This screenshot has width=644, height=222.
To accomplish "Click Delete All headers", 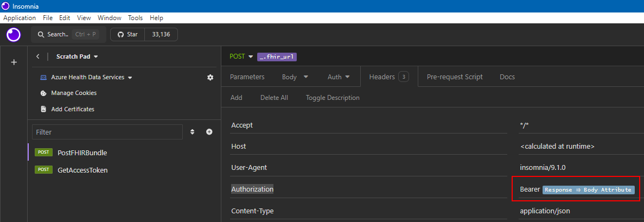I will pos(274,98).
